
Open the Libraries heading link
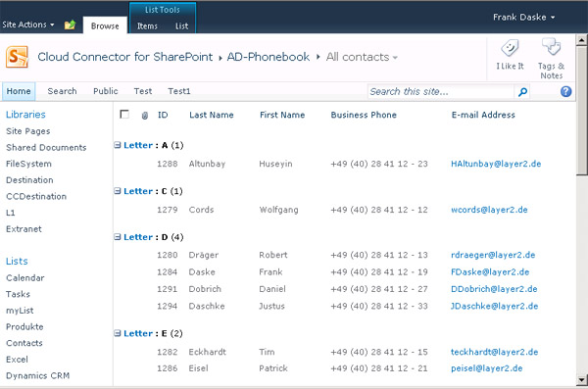coord(25,115)
